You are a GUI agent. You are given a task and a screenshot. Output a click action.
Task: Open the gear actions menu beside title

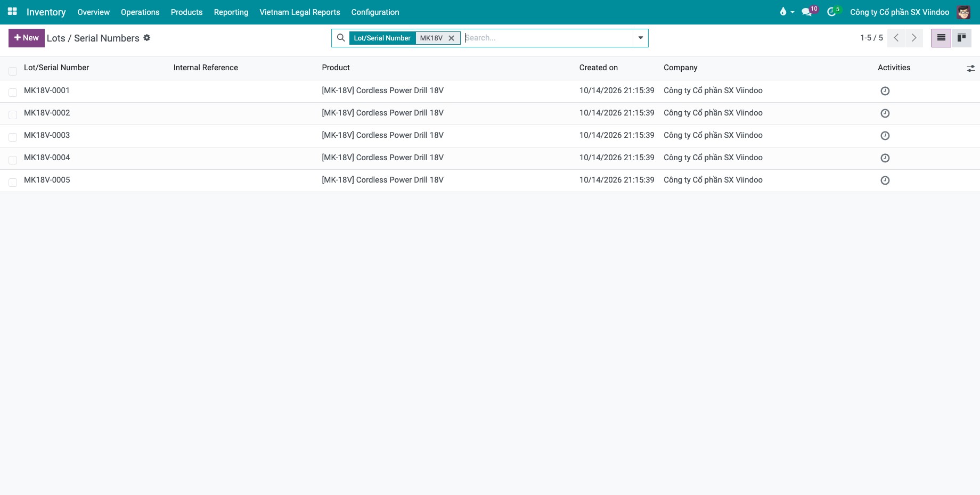[147, 38]
